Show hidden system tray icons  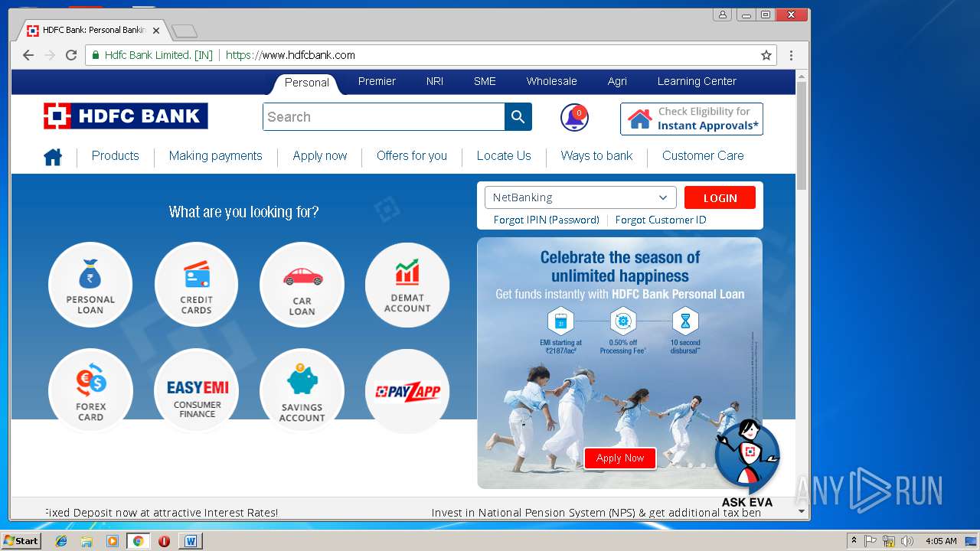coord(854,541)
